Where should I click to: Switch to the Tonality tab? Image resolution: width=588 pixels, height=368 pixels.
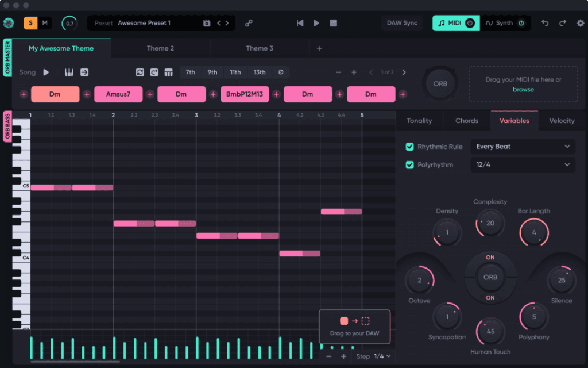click(x=419, y=121)
